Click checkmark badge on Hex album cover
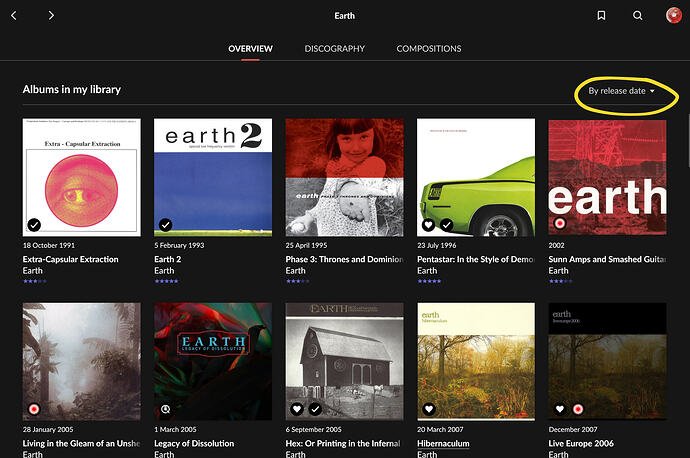The width and height of the screenshot is (690, 458). click(315, 409)
